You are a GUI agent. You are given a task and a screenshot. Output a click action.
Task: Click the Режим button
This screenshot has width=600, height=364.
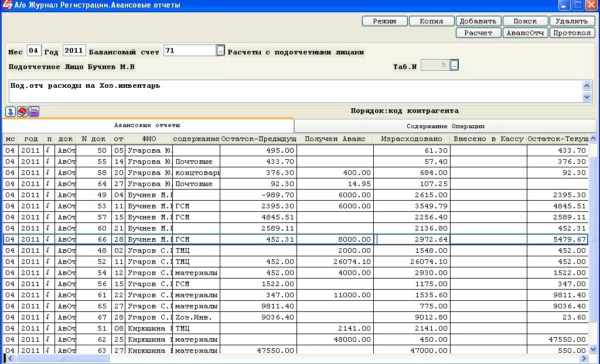tap(384, 21)
